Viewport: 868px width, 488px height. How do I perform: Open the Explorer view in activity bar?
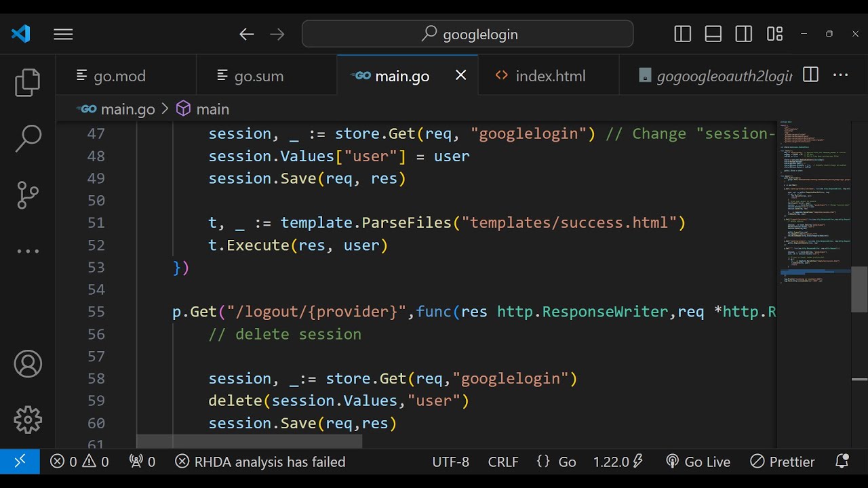[28, 82]
